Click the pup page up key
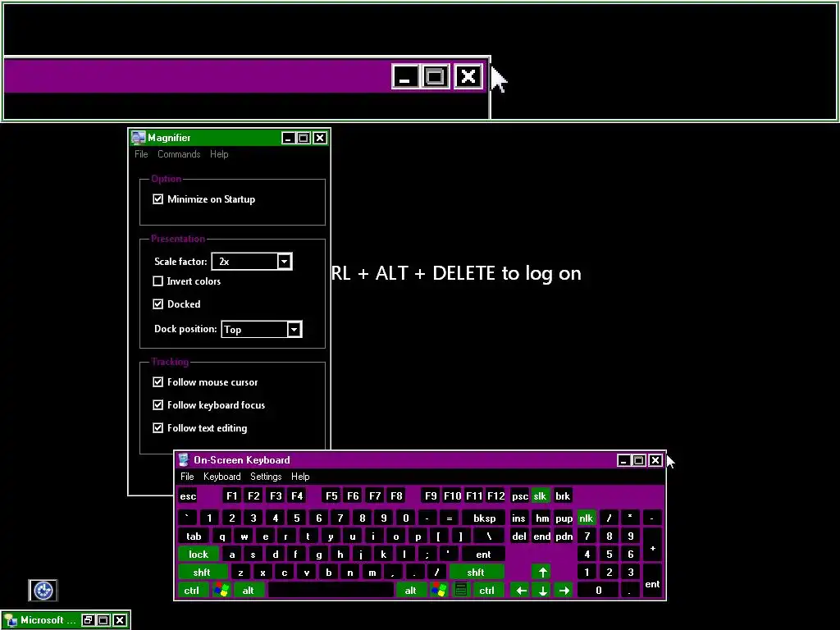The height and width of the screenshot is (630, 840). pos(564,518)
